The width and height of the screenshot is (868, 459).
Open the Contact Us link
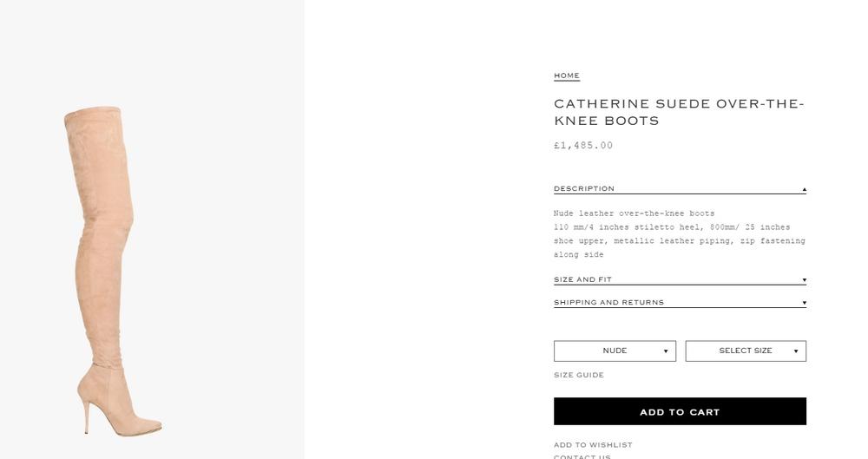coord(582,456)
